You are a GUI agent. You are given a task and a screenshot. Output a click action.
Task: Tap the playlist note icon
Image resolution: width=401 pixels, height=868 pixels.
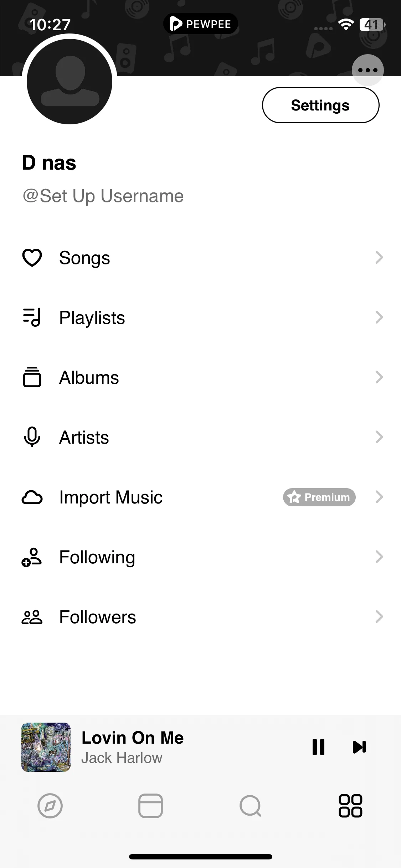coord(32,317)
